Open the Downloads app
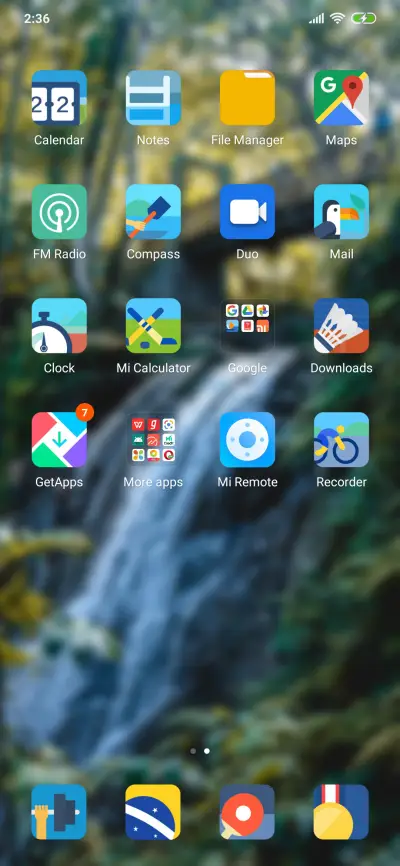This screenshot has height=866, width=400. click(x=341, y=326)
